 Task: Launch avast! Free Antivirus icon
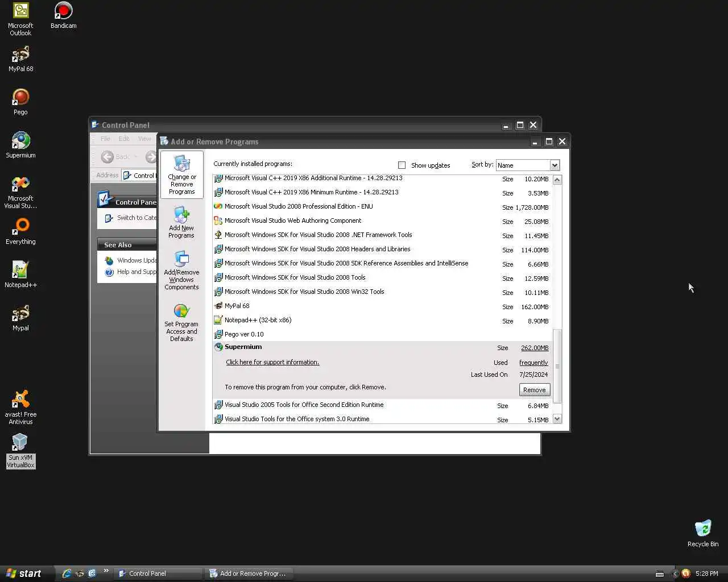coord(20,408)
